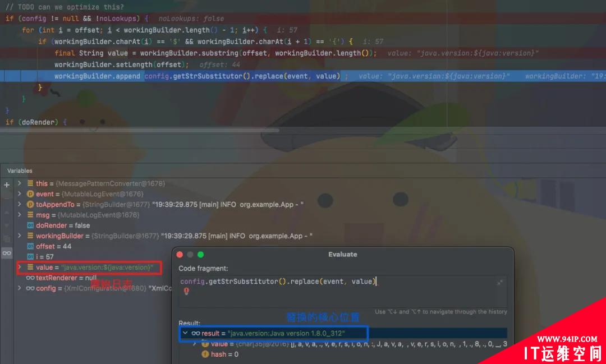Select the Variables panel header tab
Viewport: 606px width, 364px height.
click(20, 171)
